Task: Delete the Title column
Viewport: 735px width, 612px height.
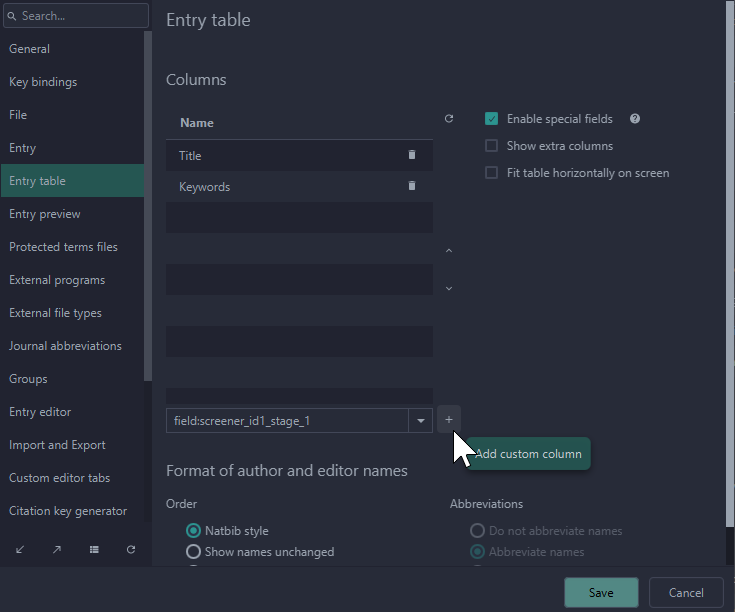Action: click(412, 155)
